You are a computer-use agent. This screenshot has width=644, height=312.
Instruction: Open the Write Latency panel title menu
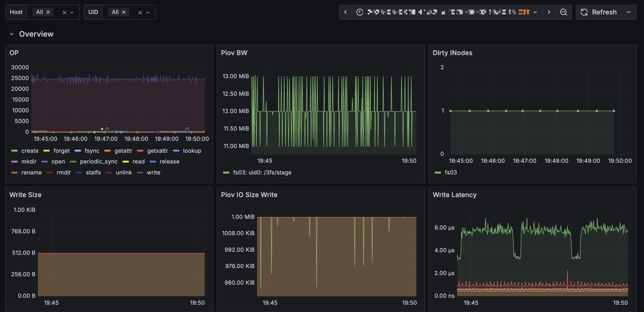tap(454, 195)
